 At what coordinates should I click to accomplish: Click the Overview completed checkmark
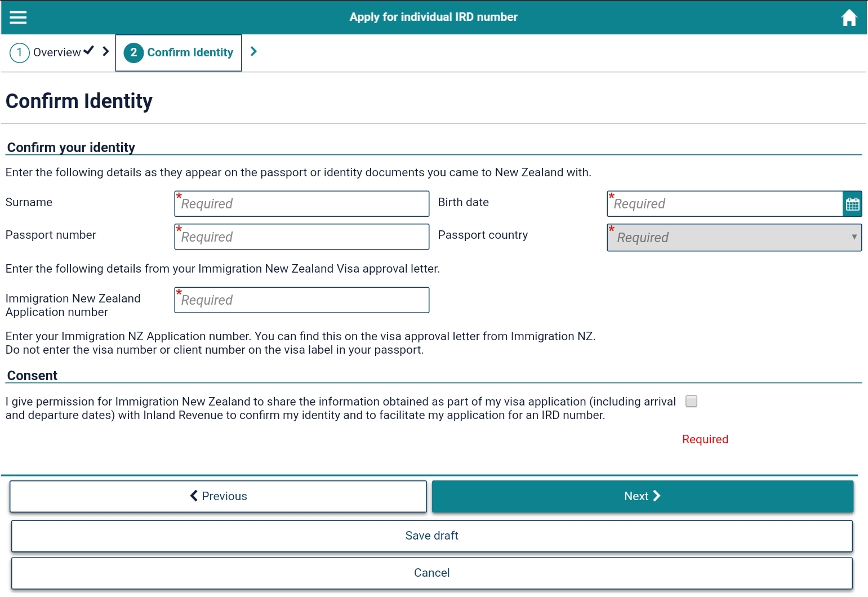[88, 51]
